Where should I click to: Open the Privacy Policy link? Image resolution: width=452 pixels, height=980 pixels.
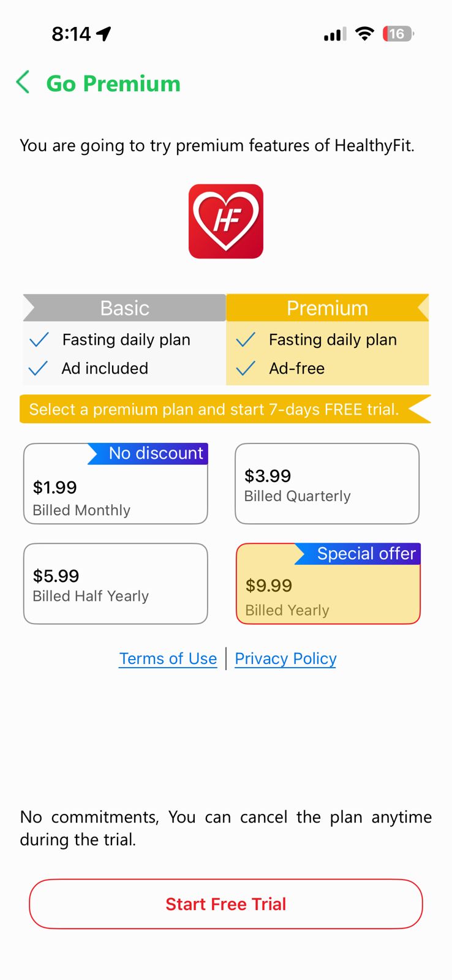tap(285, 658)
